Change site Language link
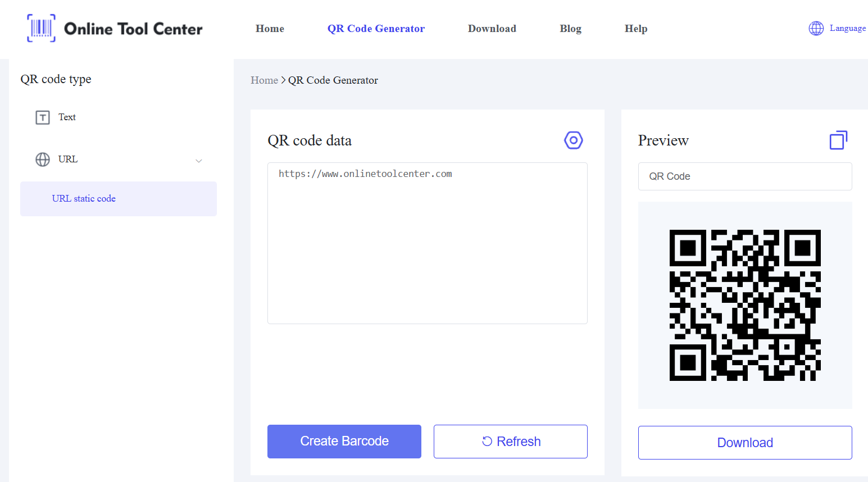868x482 pixels. [847, 28]
